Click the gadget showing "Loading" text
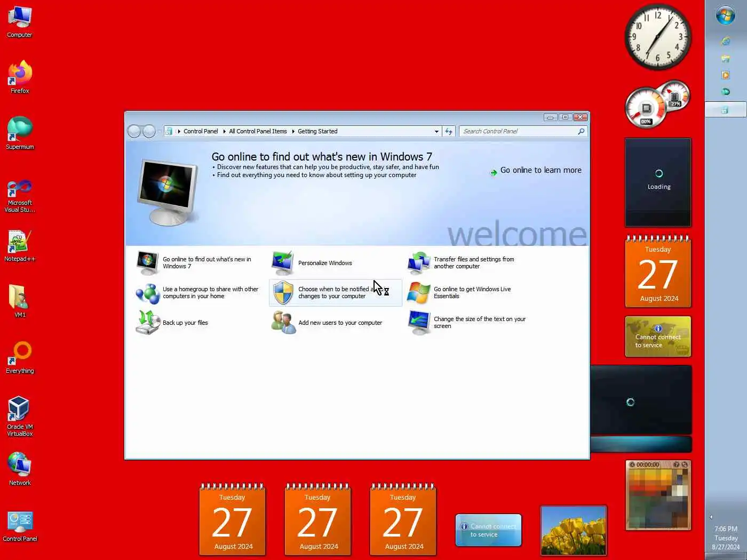 658,182
